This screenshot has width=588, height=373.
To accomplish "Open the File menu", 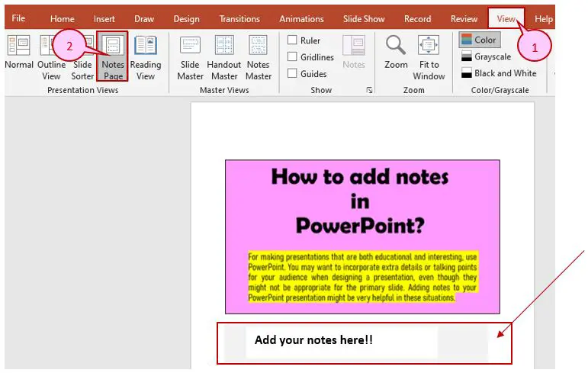I will [18, 18].
